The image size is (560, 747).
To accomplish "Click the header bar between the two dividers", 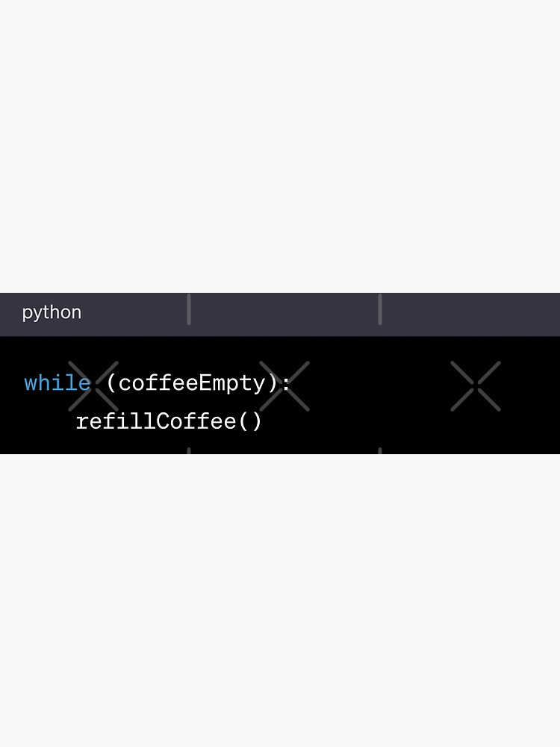I will point(284,314).
